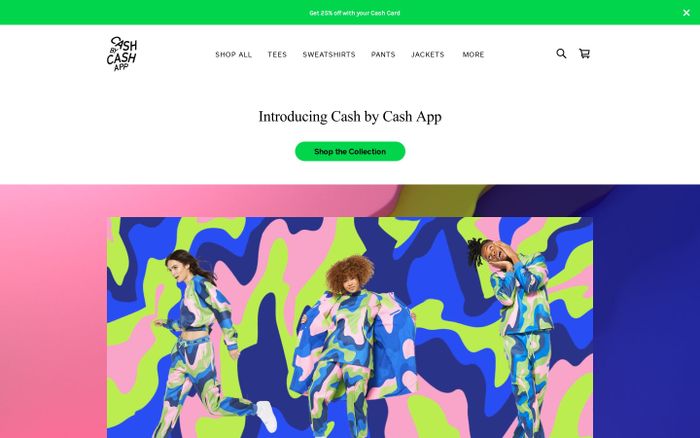
Task: Expand the More navigation menu
Action: pos(473,54)
